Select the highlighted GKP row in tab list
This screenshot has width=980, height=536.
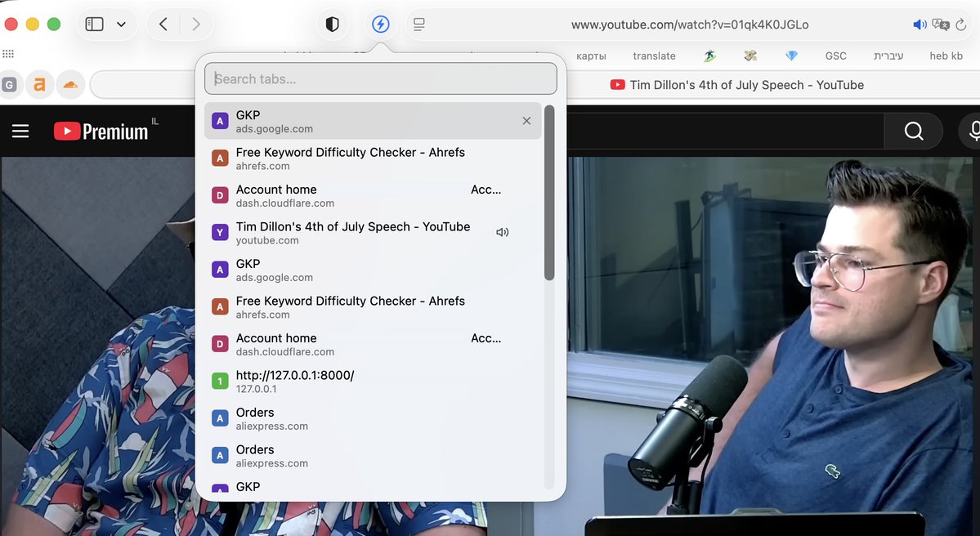coord(373,121)
